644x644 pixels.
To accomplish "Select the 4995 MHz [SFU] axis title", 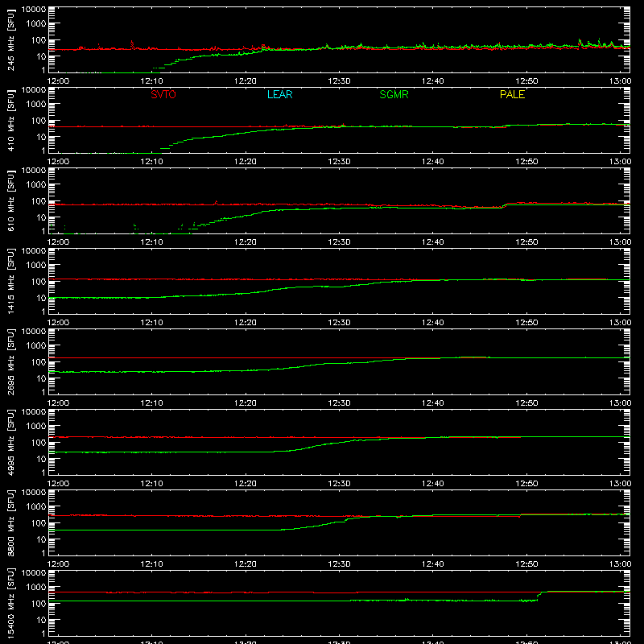I will tap(11, 442).
